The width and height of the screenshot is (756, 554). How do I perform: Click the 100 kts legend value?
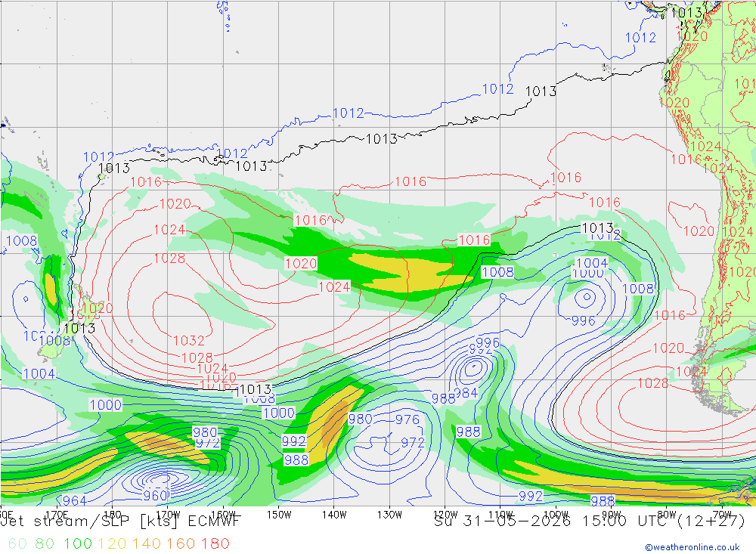point(78,544)
